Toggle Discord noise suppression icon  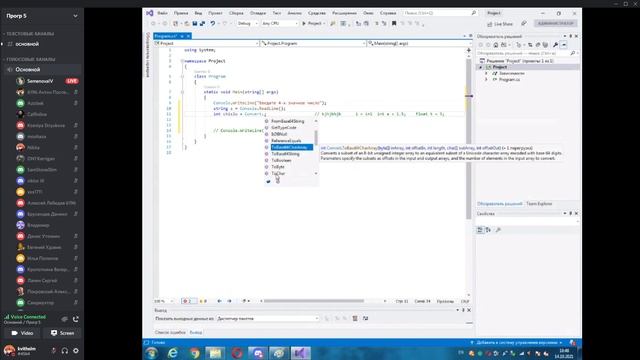[x=64, y=319]
